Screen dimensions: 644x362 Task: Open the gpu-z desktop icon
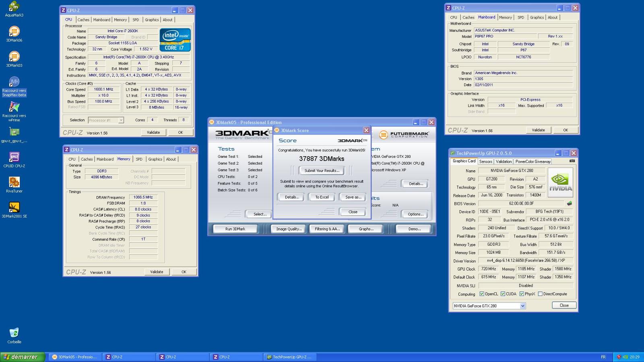(x=14, y=135)
